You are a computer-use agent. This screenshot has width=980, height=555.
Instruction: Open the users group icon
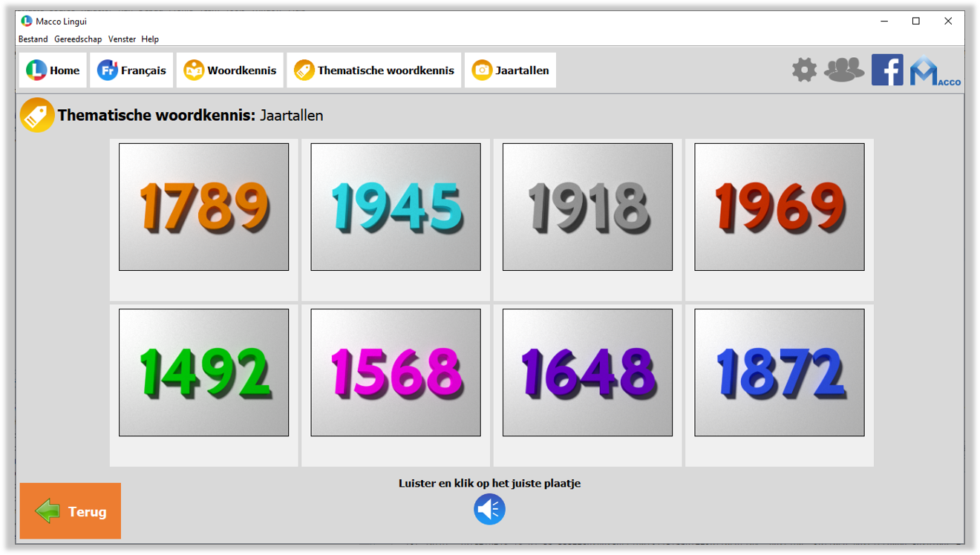tap(844, 70)
